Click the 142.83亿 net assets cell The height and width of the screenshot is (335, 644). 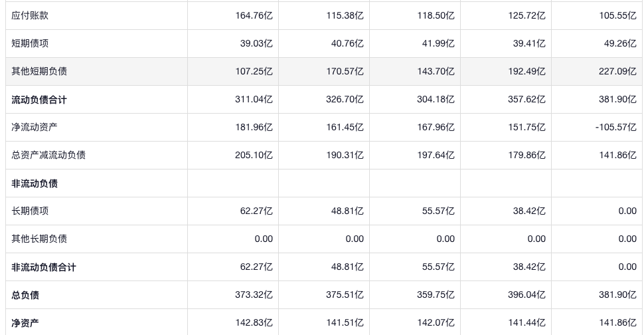pos(254,323)
